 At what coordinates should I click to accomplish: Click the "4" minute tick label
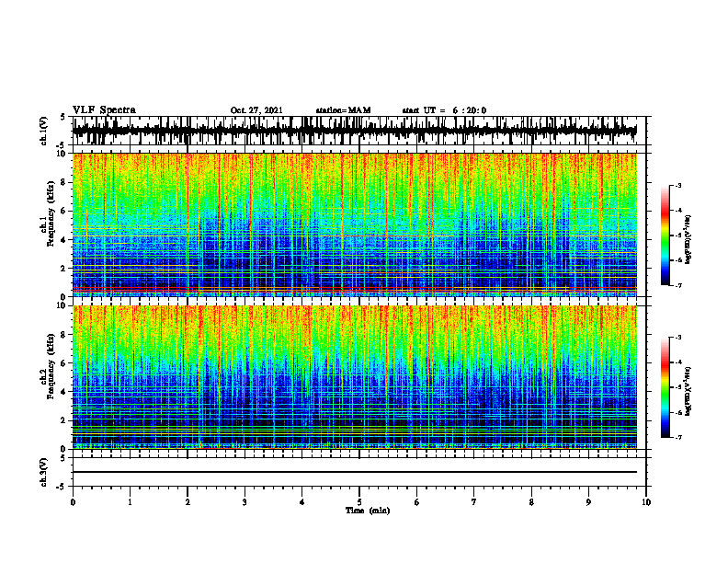302,502
